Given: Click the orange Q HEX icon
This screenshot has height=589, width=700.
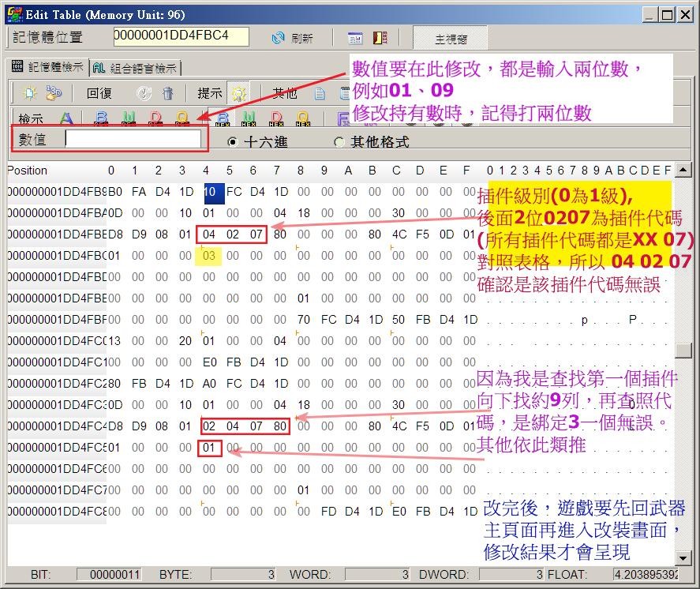Looking at the screenshot, I should [x=302, y=118].
